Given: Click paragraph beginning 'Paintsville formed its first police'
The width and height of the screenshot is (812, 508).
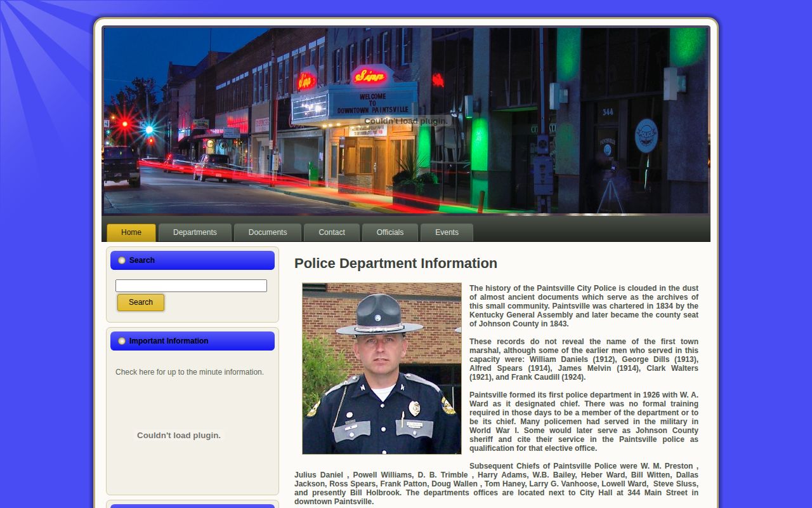Looking at the screenshot, I should pos(584,422).
